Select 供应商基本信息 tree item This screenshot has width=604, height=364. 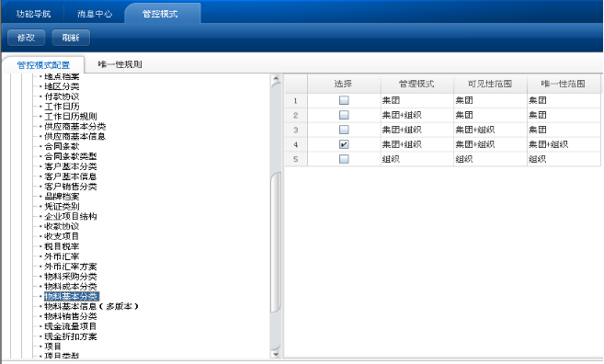75,136
